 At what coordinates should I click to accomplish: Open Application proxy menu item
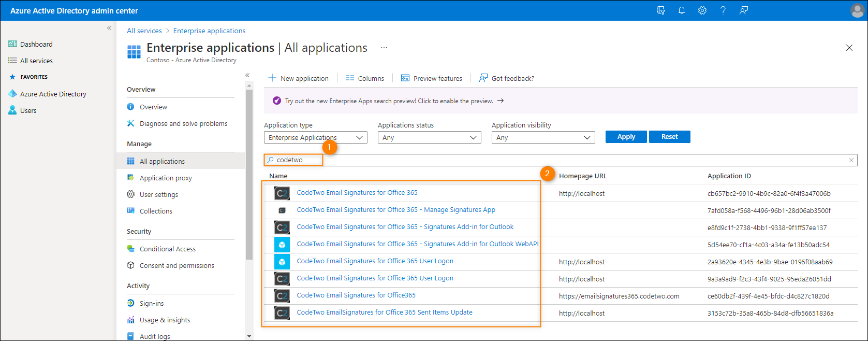166,178
